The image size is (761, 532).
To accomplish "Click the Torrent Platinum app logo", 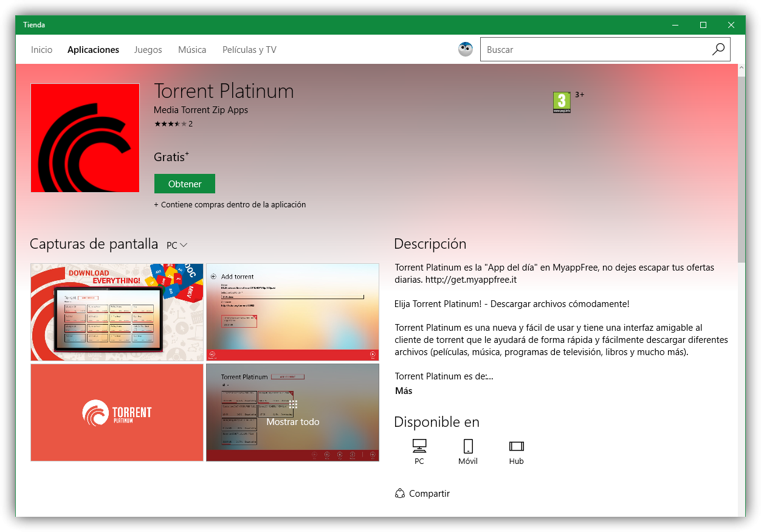I will [85, 138].
